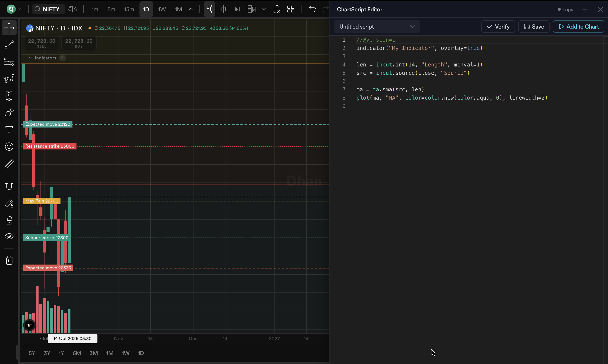608x364 pixels.
Task: Open the Dhan logo account menu
Action: click(14, 9)
